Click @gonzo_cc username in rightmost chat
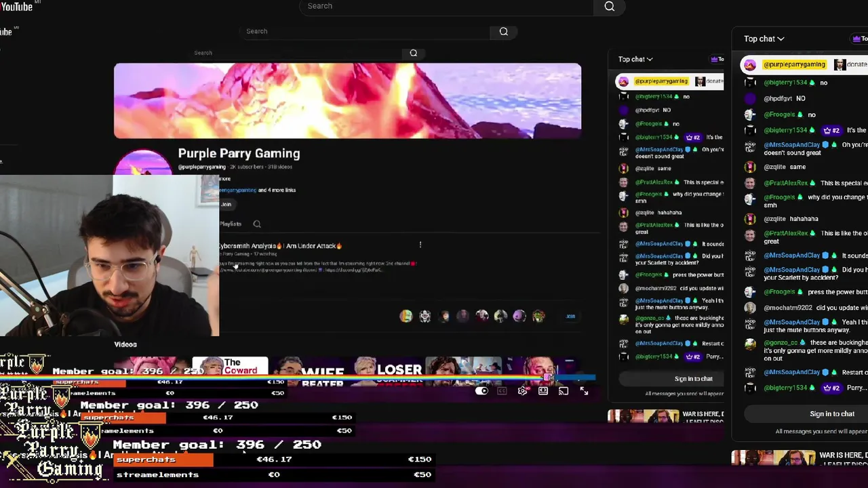Screen dimensions: 868x488 (781, 343)
